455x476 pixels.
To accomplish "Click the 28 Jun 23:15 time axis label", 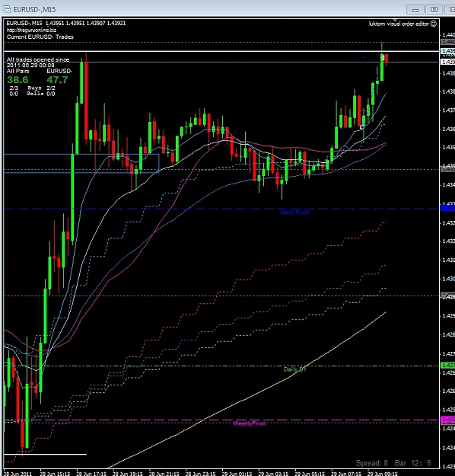I will pos(201,473).
